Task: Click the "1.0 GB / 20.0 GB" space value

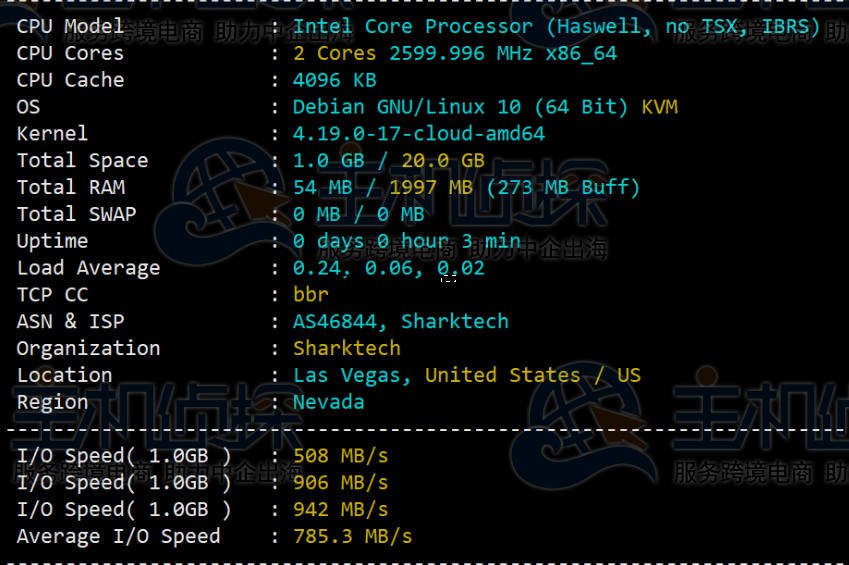Action: (388, 161)
